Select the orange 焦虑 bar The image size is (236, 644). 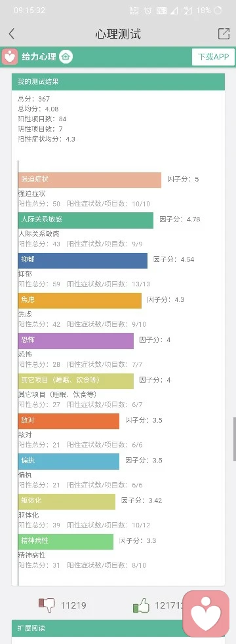[80, 300]
